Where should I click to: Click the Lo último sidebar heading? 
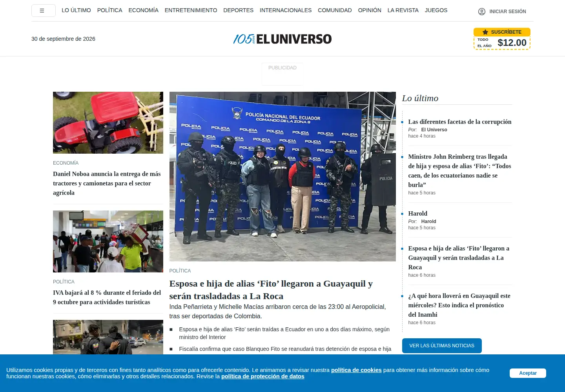click(420, 98)
